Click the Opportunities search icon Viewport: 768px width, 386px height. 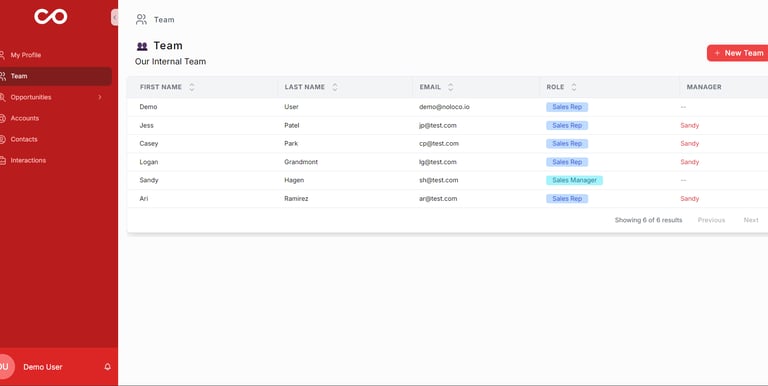pyautogui.click(x=2, y=97)
